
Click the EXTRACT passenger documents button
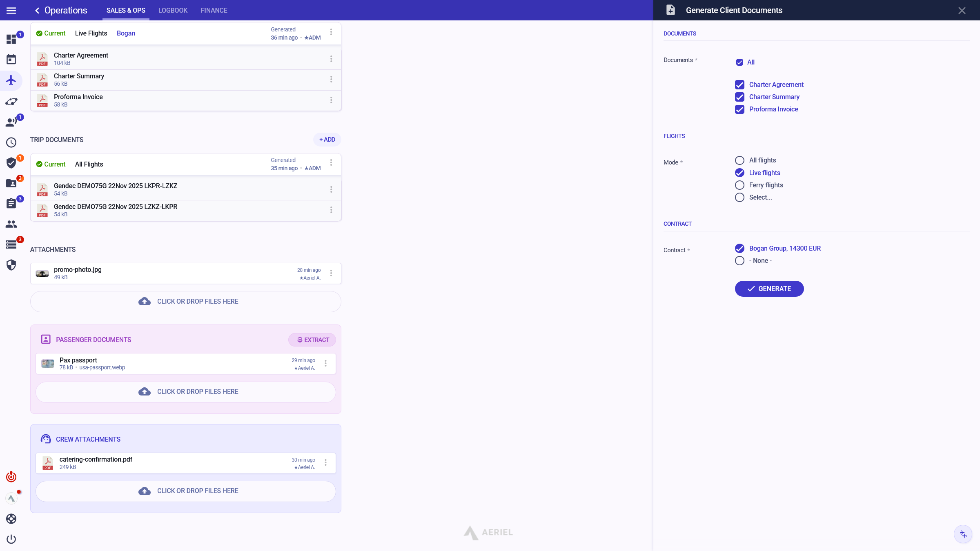[x=312, y=340]
